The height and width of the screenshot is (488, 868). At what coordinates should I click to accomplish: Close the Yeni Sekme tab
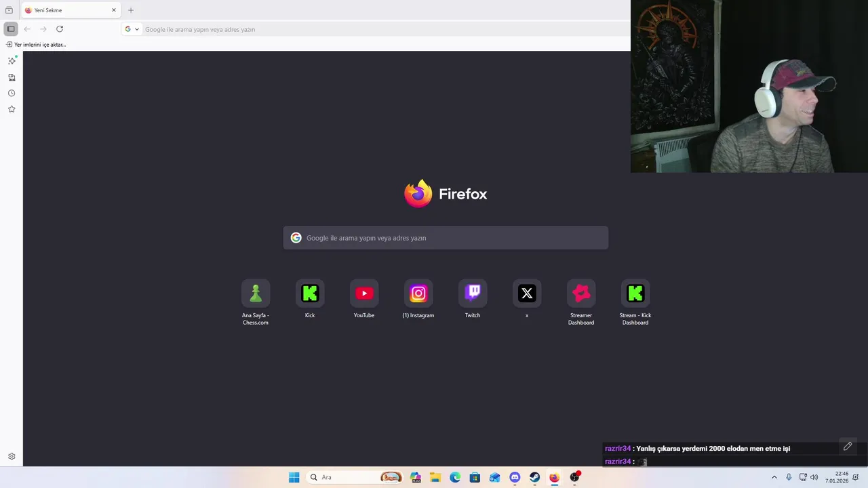(x=114, y=10)
